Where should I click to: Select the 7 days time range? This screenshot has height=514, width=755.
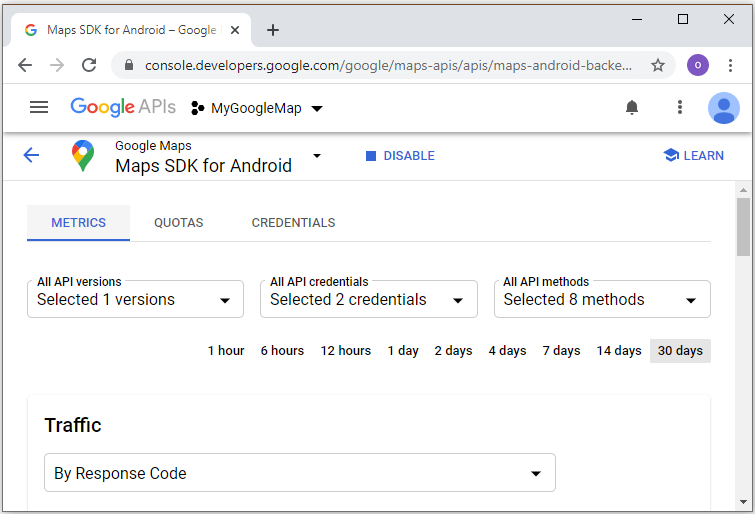561,351
